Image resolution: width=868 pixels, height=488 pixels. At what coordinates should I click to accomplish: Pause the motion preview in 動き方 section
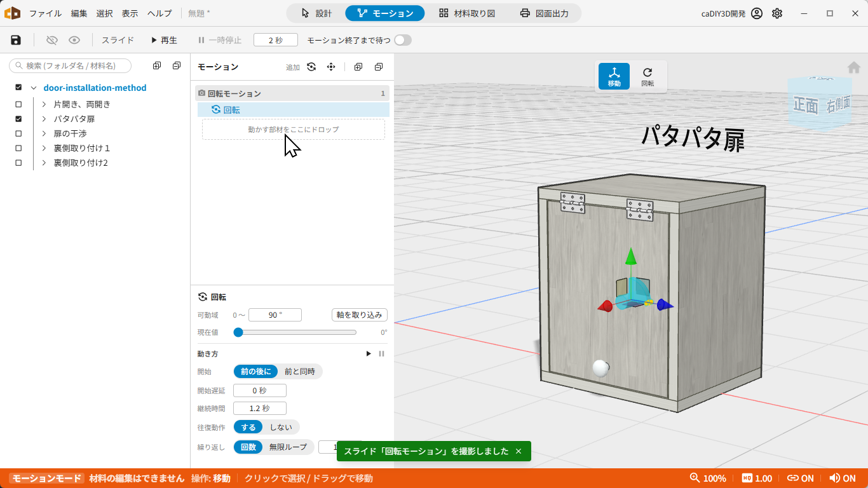click(x=381, y=354)
